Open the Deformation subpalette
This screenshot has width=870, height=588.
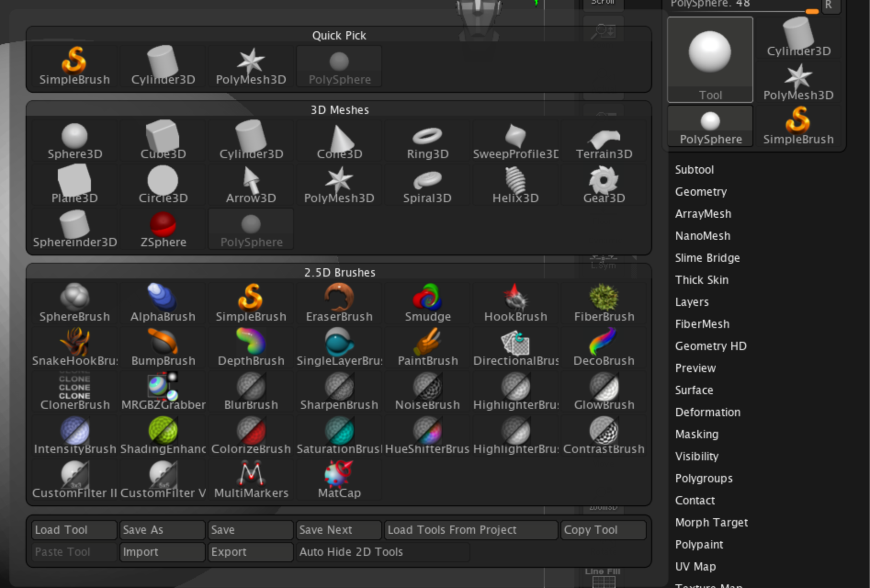[707, 412]
